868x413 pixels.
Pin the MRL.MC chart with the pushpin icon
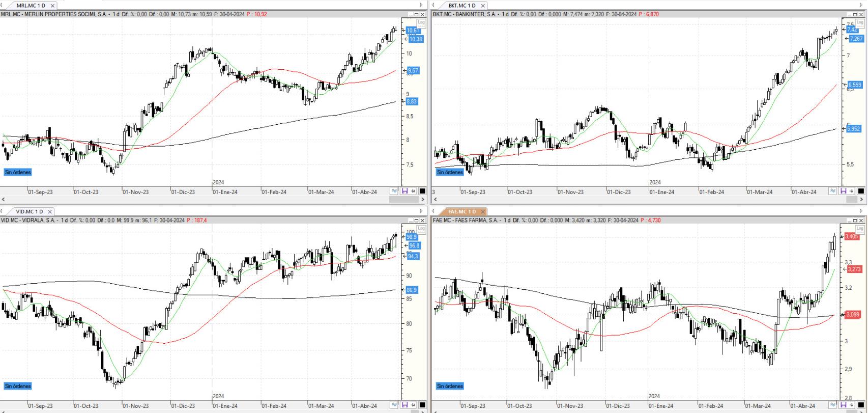[x=413, y=191]
